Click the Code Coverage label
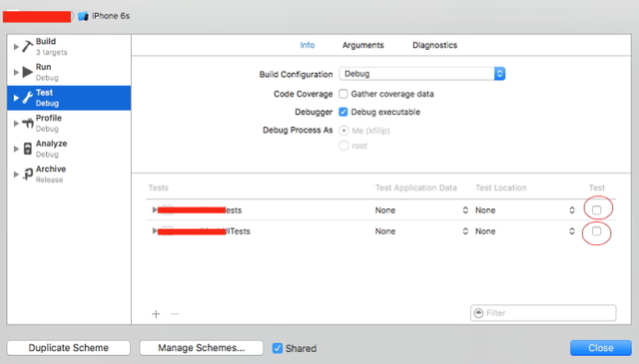Viewport: 639px width, 364px height. pos(303,94)
